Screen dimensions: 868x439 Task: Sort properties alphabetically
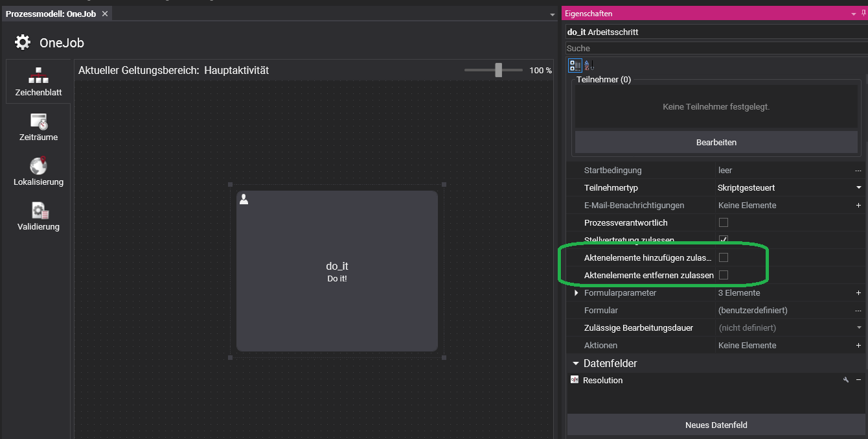[588, 65]
